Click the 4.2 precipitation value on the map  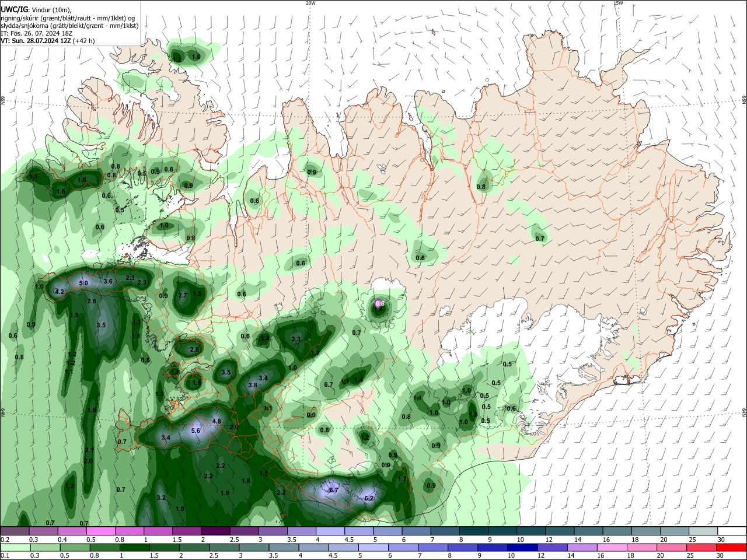(60, 292)
